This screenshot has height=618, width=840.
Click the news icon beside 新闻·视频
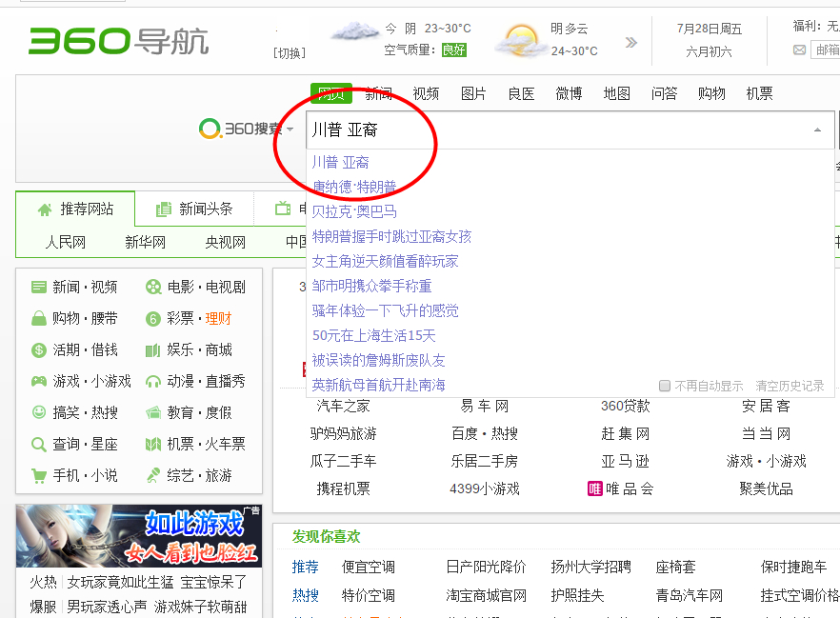click(x=38, y=287)
